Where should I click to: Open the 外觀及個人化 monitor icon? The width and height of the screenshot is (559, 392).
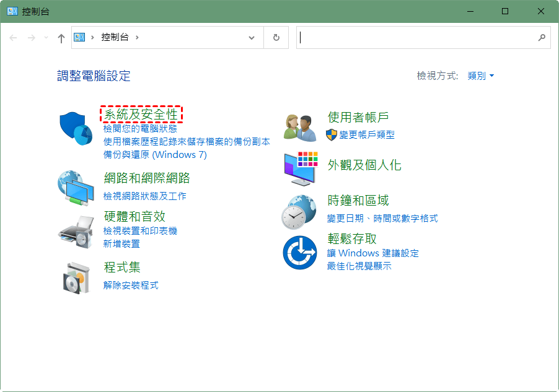pos(301,168)
